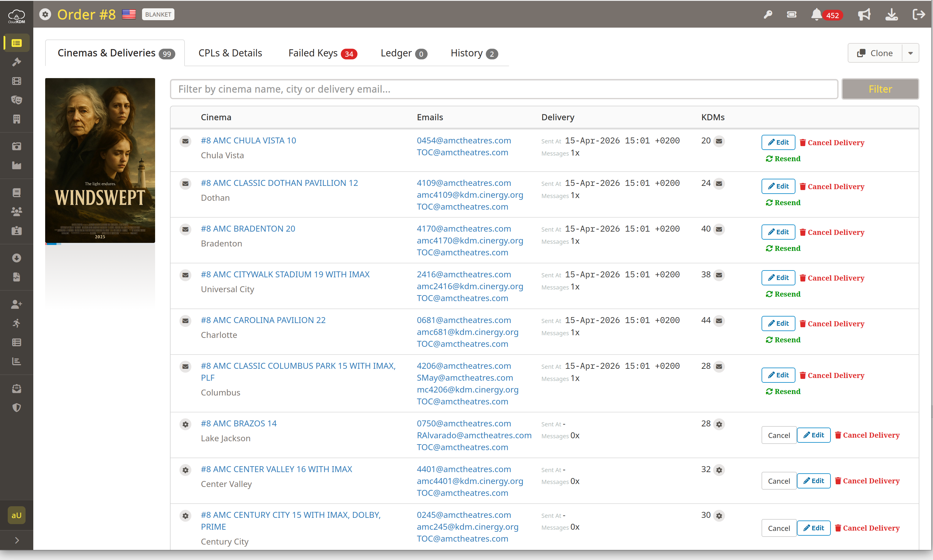Expand the sidebar using the bottom chevron

[x=17, y=540]
